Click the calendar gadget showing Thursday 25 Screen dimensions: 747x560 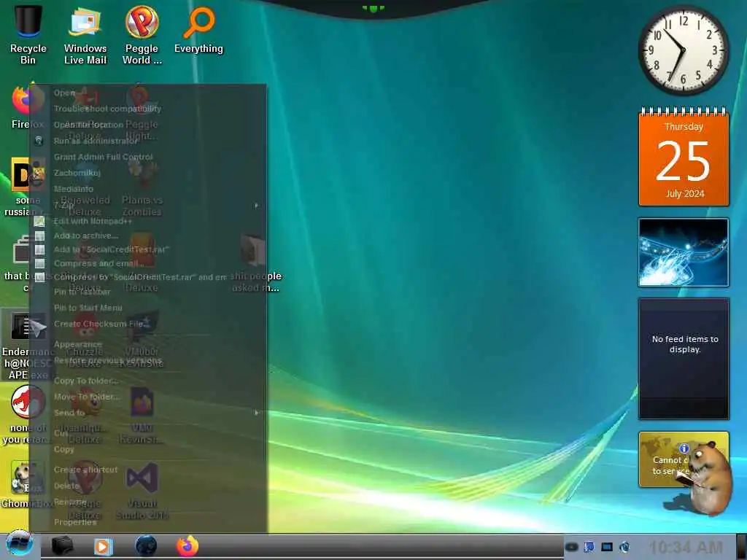(x=684, y=157)
